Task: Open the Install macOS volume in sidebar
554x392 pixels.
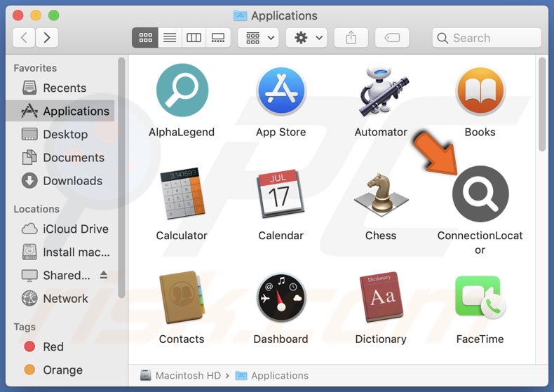Action: point(60,252)
